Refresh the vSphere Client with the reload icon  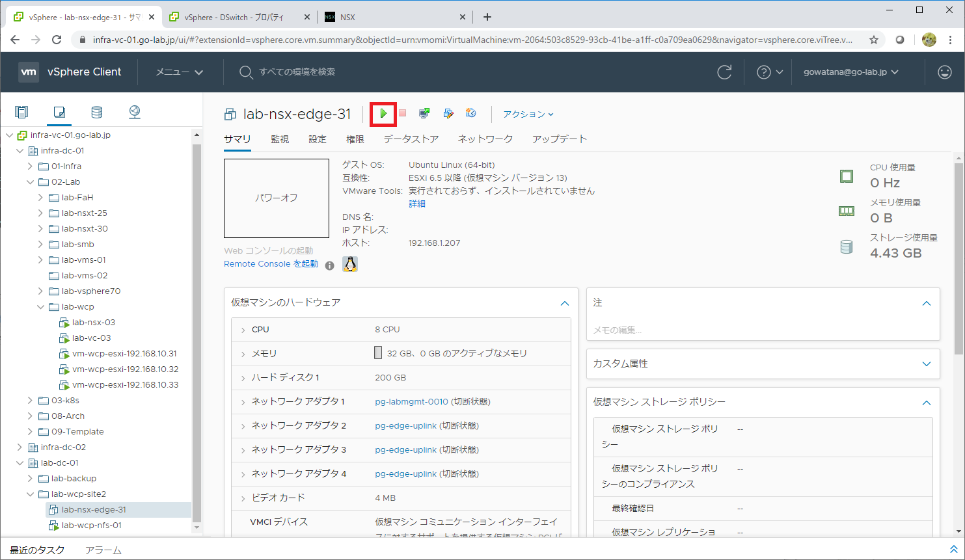click(724, 72)
